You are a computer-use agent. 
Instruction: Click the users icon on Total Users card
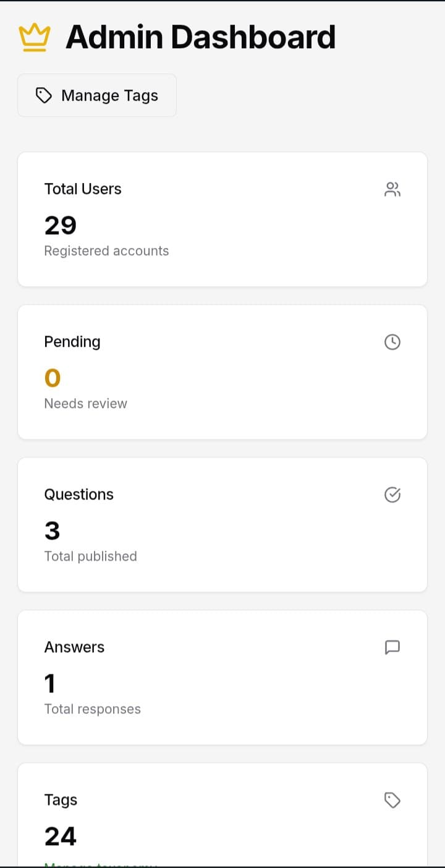[392, 189]
